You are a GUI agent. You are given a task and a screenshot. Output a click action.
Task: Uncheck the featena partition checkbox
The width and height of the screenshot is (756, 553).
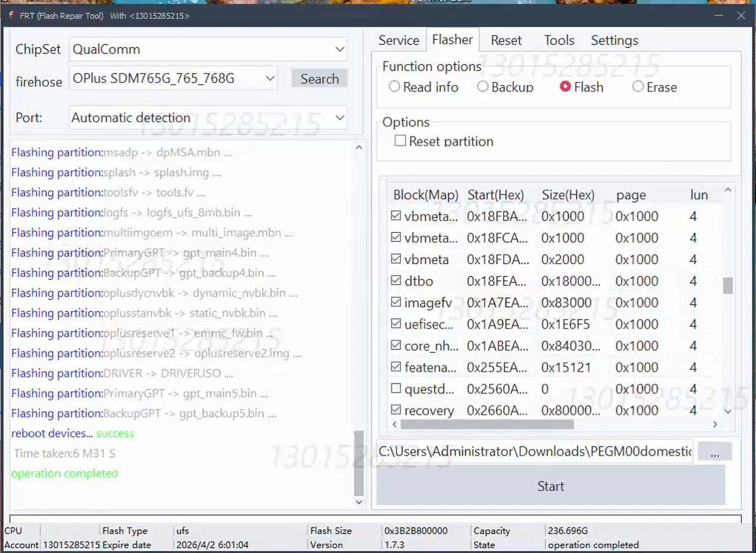coord(396,367)
